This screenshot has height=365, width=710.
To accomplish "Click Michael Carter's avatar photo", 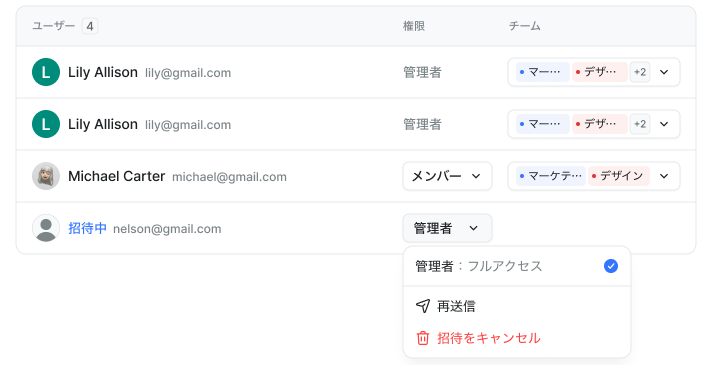I will point(46,176).
